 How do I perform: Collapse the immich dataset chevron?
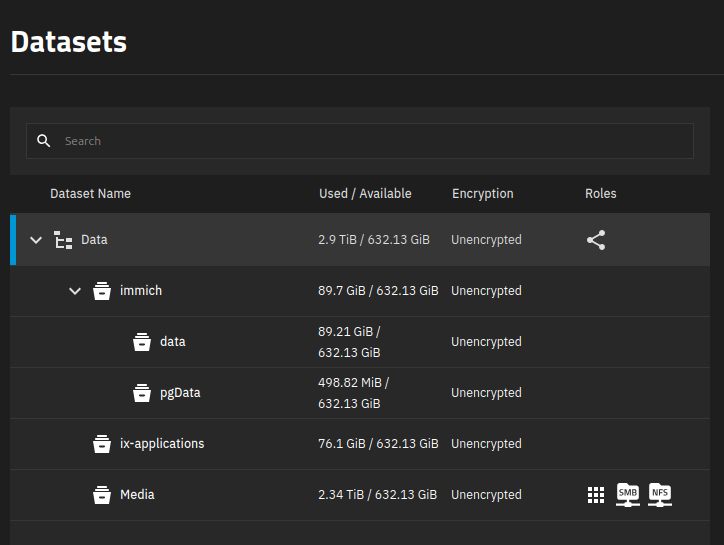click(75, 291)
